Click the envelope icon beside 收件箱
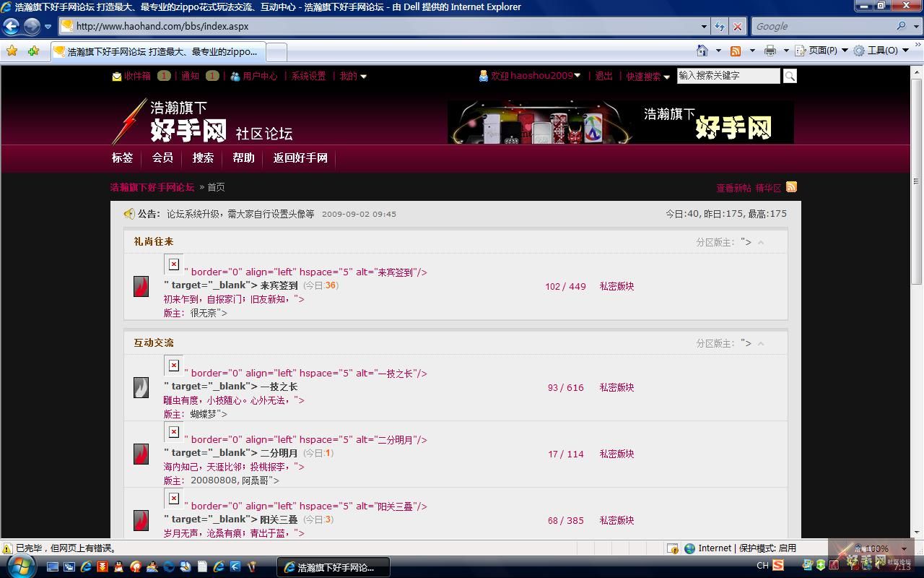This screenshot has width=924, height=578. point(117,77)
